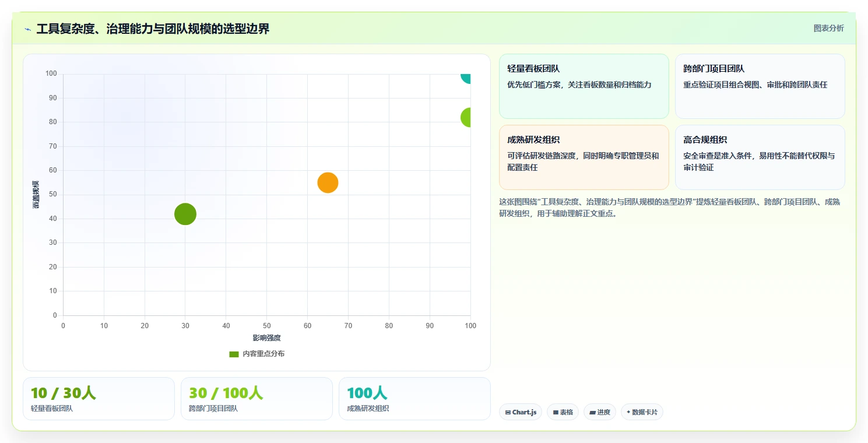Click the text 安全审查是准入条件
Image resolution: width=868 pixels, height=443 pixels.
click(719, 156)
